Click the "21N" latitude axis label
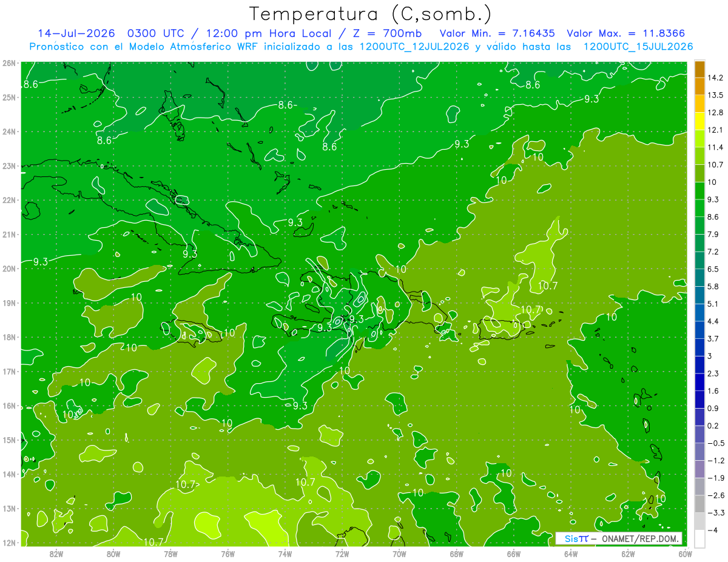728x562 pixels. pyautogui.click(x=9, y=235)
